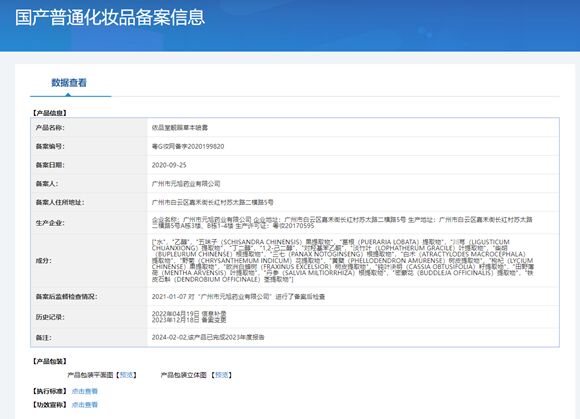
Task: Click the 备案人 row label
Action: [x=47, y=184]
